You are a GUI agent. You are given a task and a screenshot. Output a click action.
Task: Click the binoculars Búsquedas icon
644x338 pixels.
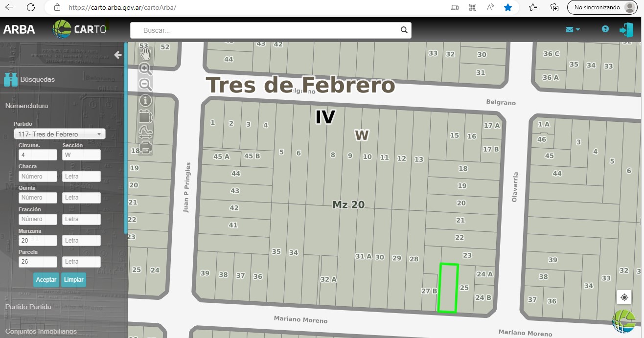pyautogui.click(x=11, y=79)
